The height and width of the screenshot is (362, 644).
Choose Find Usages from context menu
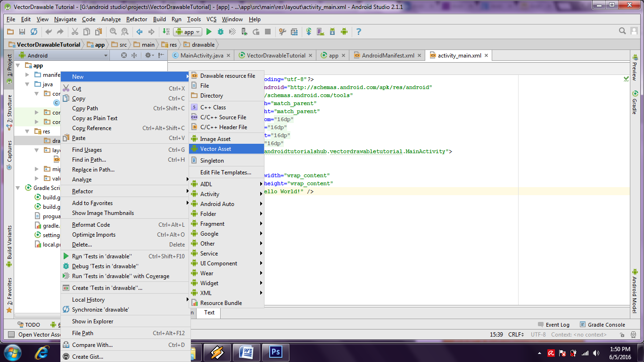point(125,150)
